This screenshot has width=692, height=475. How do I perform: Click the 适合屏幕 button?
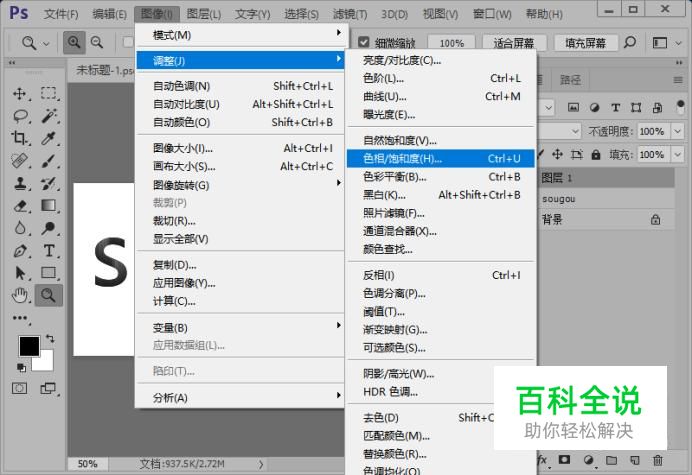coord(514,43)
